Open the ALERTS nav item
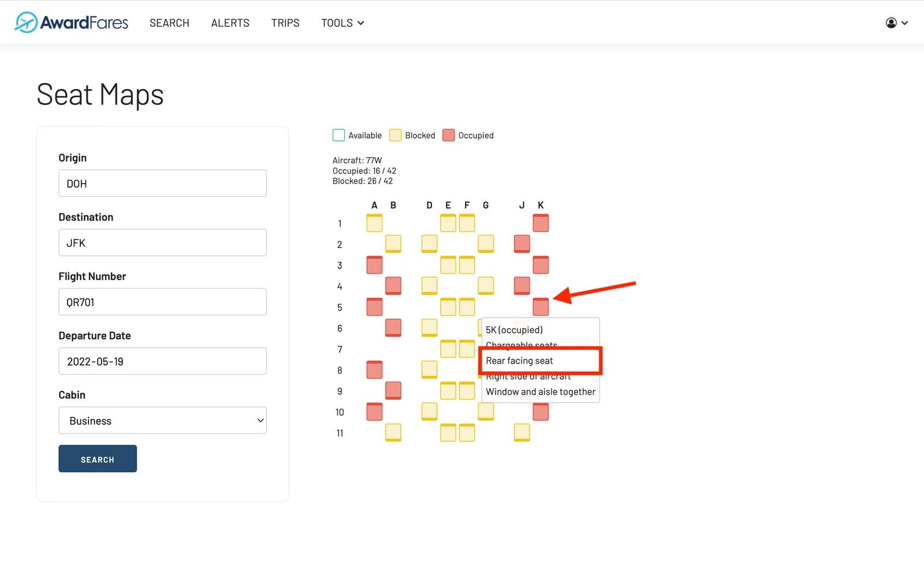924x563 pixels. coord(230,23)
